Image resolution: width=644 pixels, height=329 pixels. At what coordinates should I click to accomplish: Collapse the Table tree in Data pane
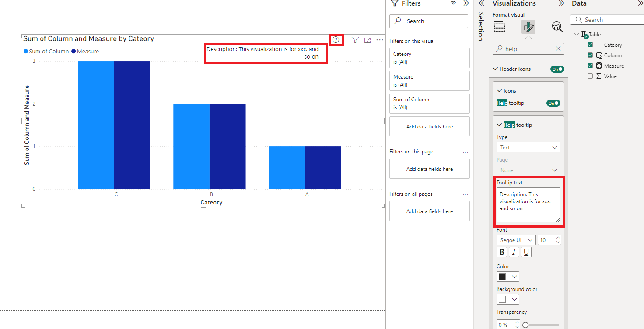(x=577, y=35)
